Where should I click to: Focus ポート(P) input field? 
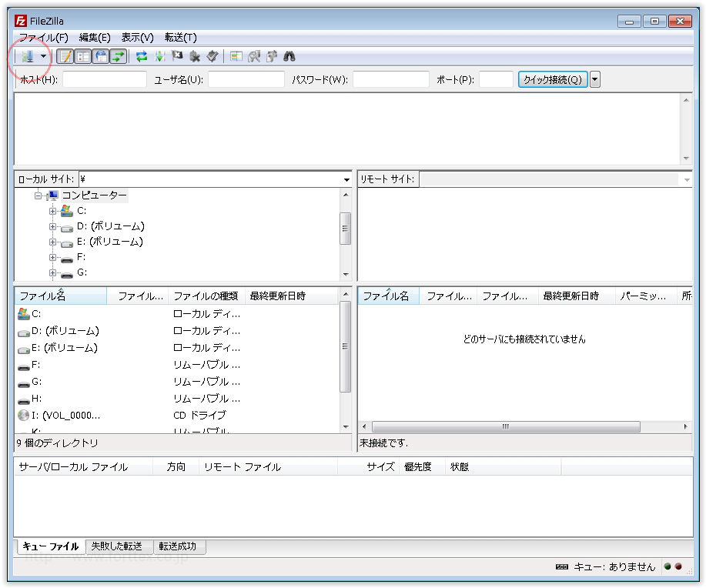click(x=496, y=80)
